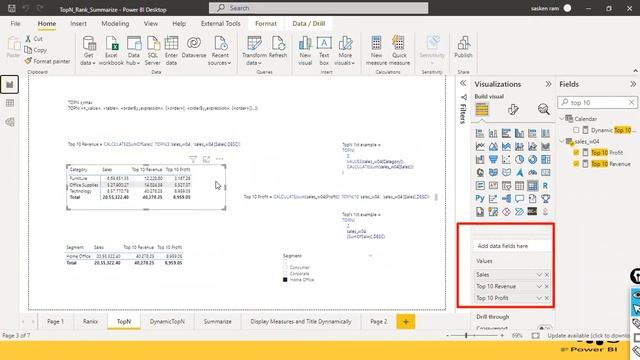
Task: Switch to the Modeling ribbon tab
Action: click(115, 24)
